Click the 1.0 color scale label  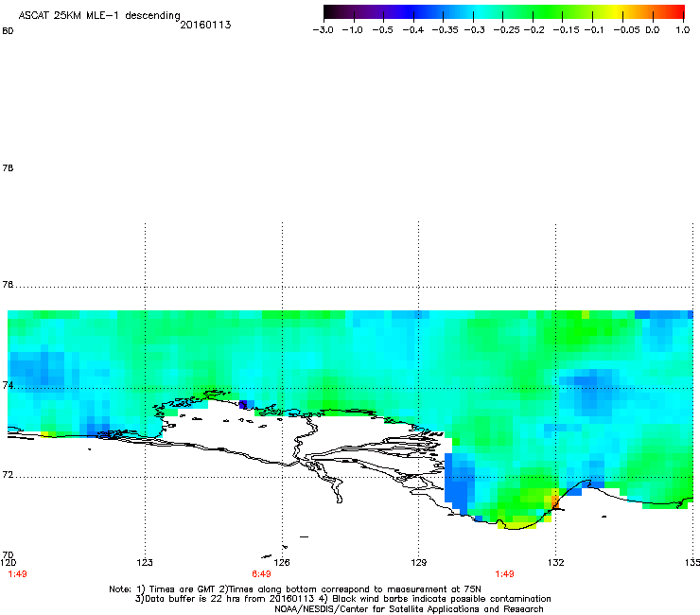(683, 30)
